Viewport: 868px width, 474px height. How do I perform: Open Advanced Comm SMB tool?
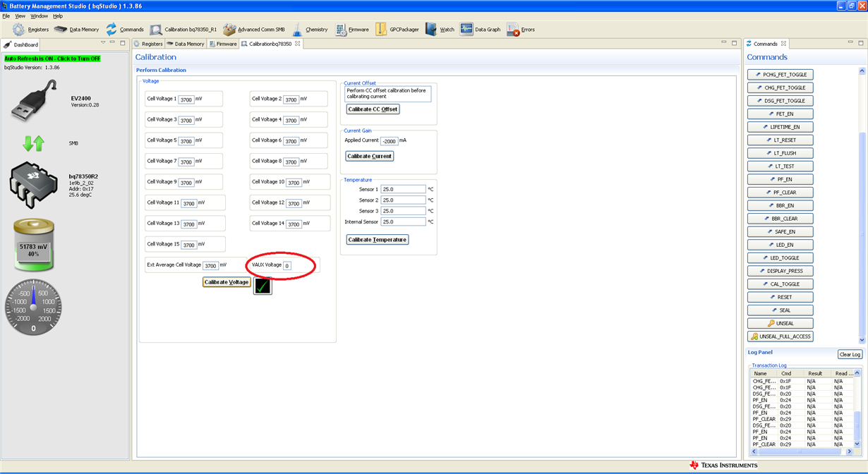point(254,30)
